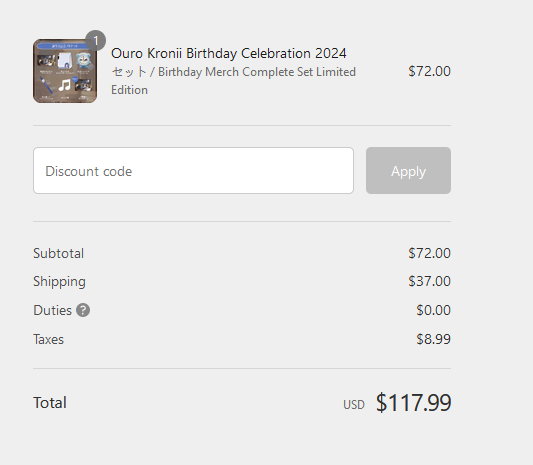Click the $0.00 duties amount
The height and width of the screenshot is (465, 533).
tap(433, 310)
